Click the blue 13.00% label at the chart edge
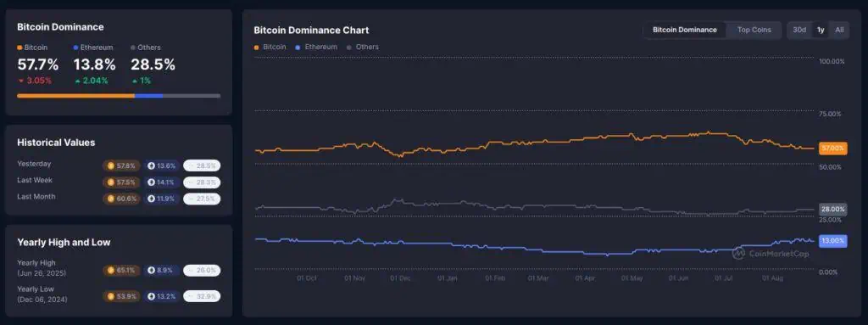Screen dimensions: 868x325 [832, 241]
